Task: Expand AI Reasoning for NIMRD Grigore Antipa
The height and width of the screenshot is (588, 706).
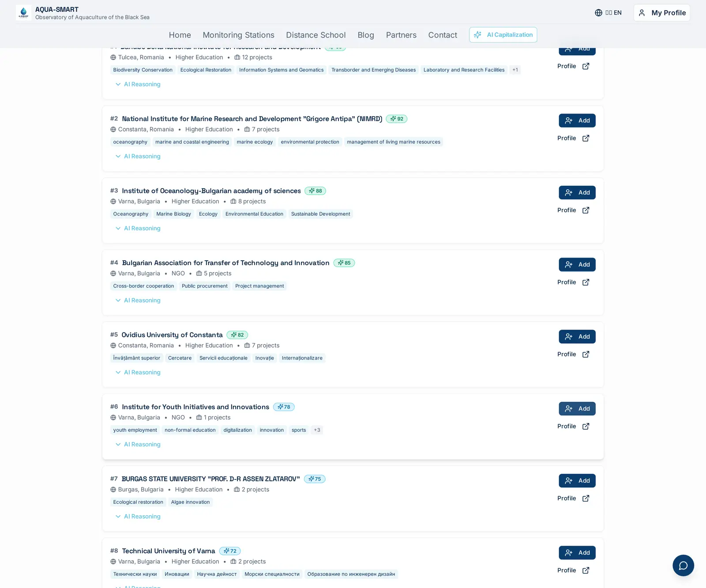Action: pos(138,156)
